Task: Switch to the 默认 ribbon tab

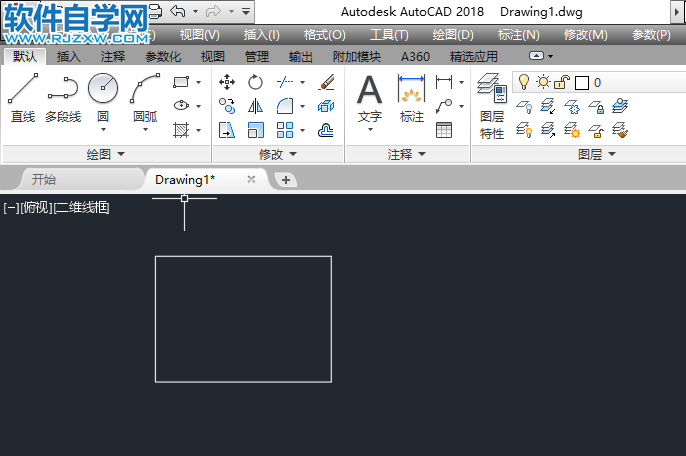Action: (25, 56)
